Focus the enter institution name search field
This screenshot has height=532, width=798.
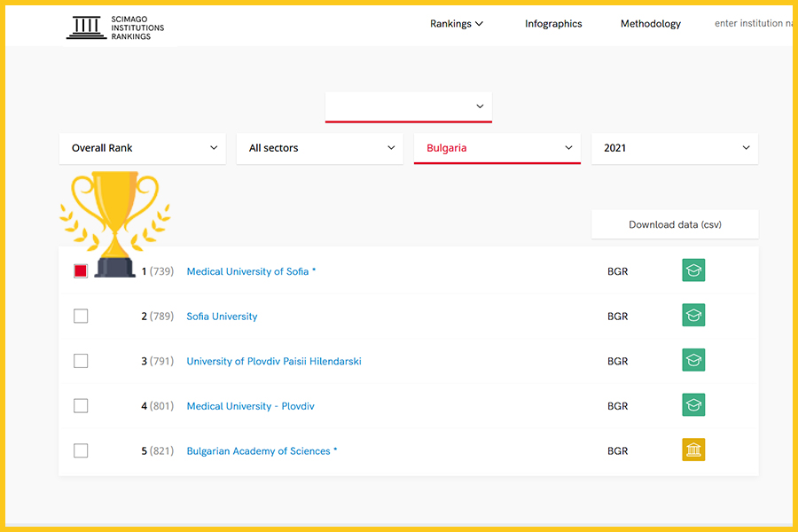tap(753, 23)
